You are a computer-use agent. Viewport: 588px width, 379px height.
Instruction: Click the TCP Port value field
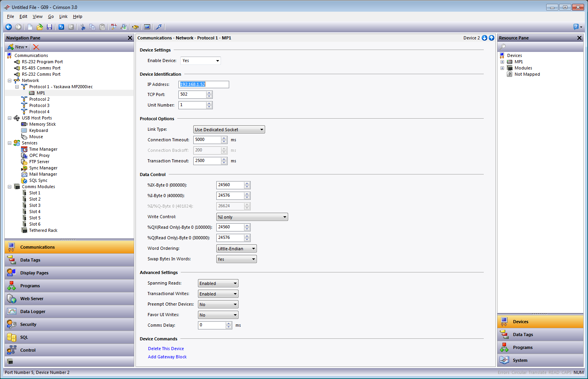pyautogui.click(x=192, y=94)
